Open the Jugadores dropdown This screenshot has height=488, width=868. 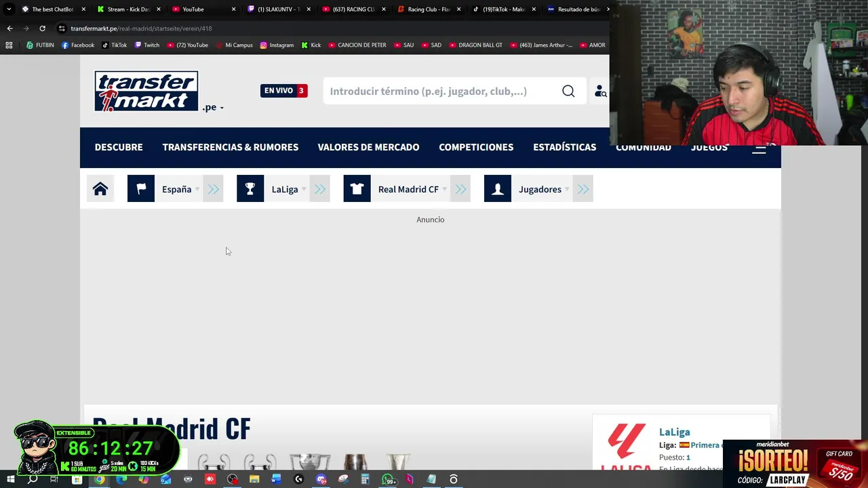[x=544, y=189]
